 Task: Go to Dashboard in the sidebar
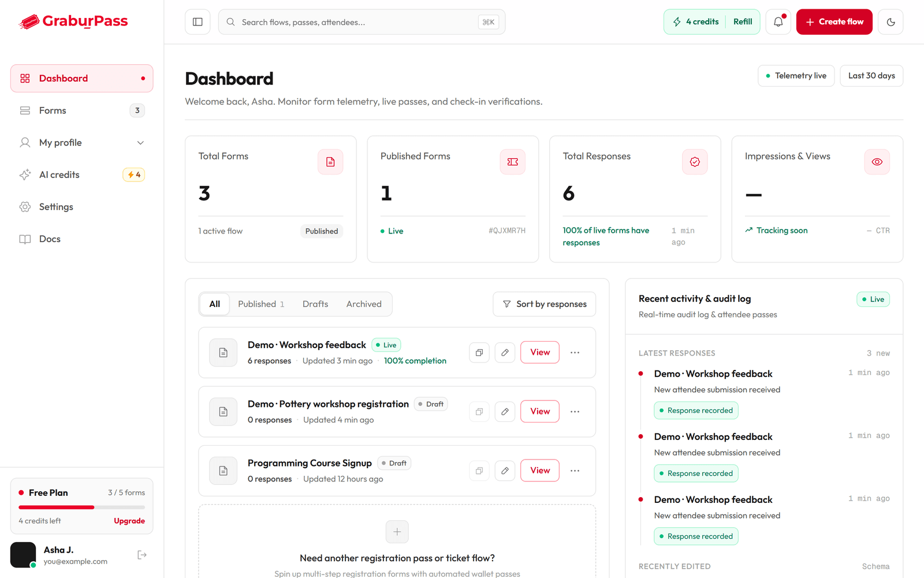point(82,79)
